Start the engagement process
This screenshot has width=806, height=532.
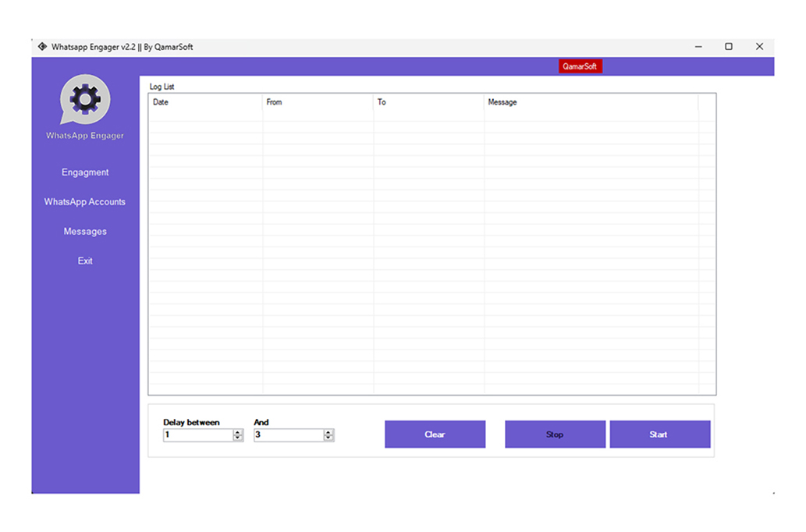tap(659, 434)
